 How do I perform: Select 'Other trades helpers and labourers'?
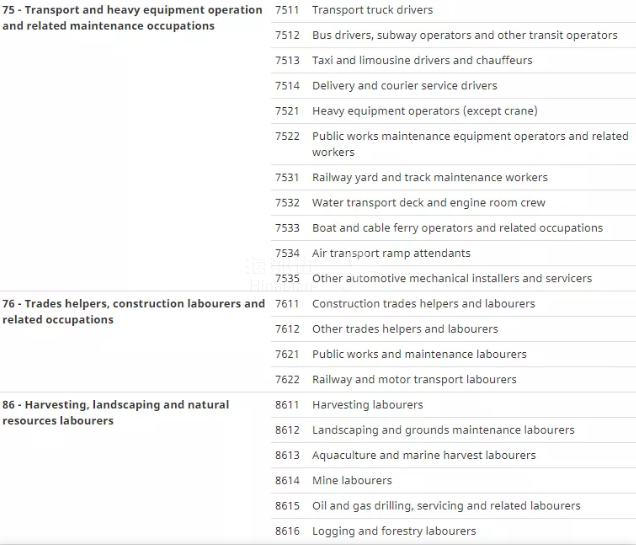click(405, 329)
